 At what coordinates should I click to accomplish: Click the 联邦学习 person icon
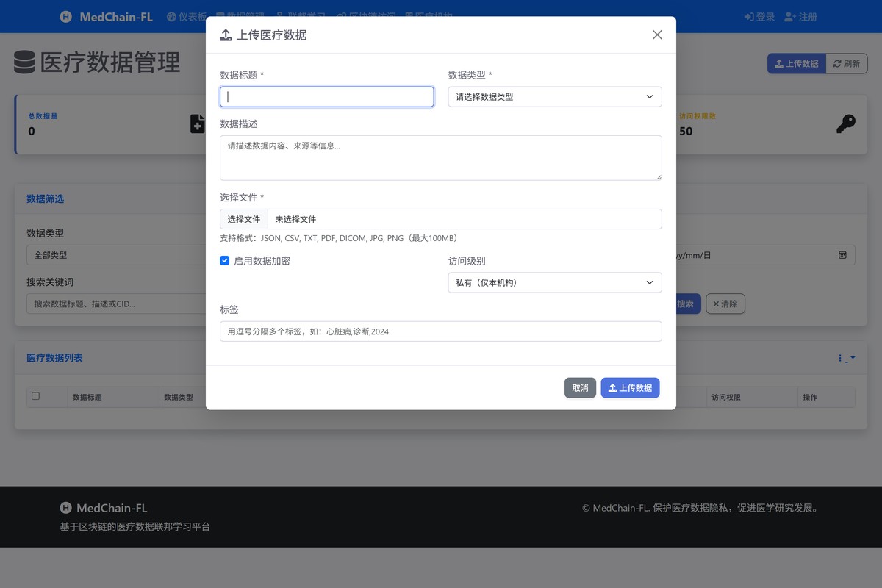tap(278, 16)
